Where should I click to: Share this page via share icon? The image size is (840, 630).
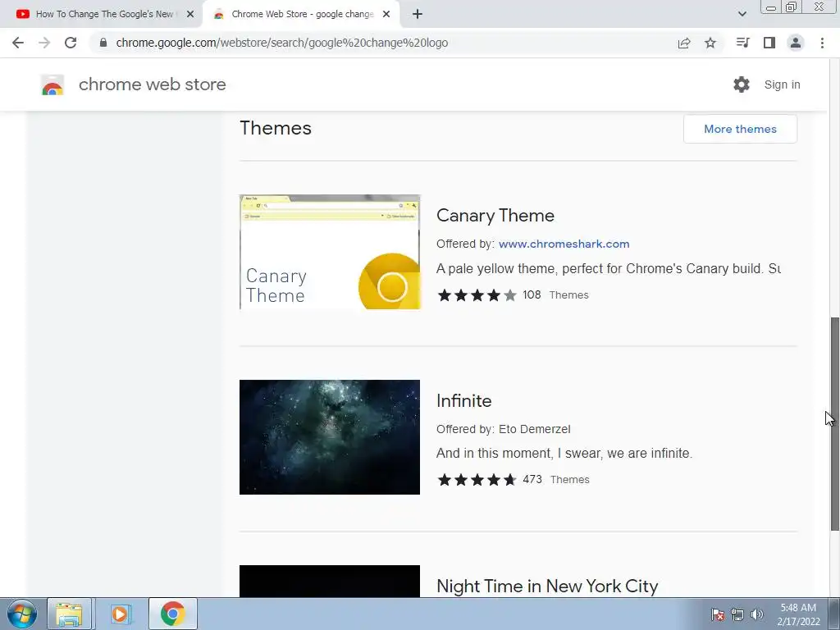click(684, 43)
